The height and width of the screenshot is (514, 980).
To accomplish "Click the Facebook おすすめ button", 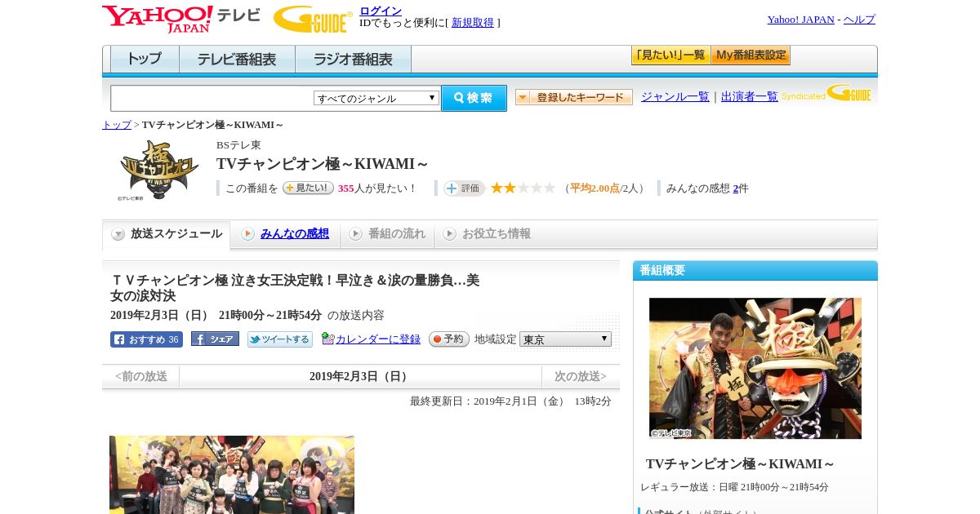I will [x=146, y=339].
